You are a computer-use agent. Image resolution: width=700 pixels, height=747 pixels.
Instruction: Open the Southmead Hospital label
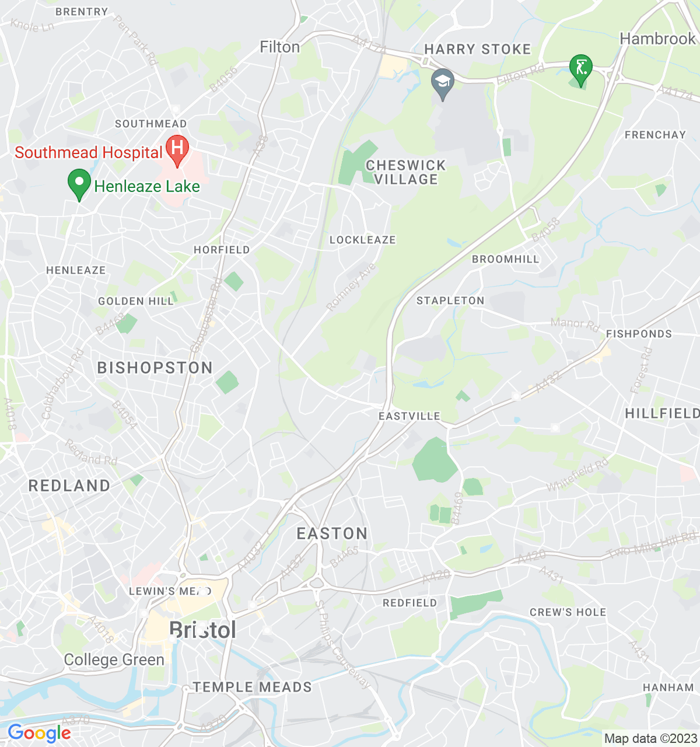coord(89,152)
